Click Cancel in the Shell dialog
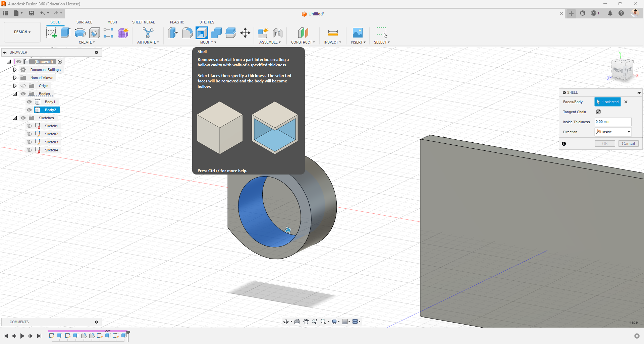The image size is (644, 344). pyautogui.click(x=628, y=144)
